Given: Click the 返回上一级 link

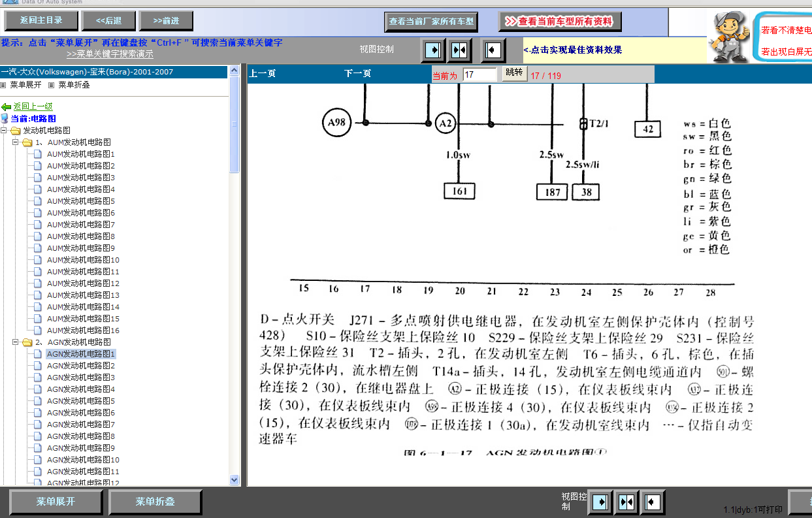Looking at the screenshot, I should point(33,106).
